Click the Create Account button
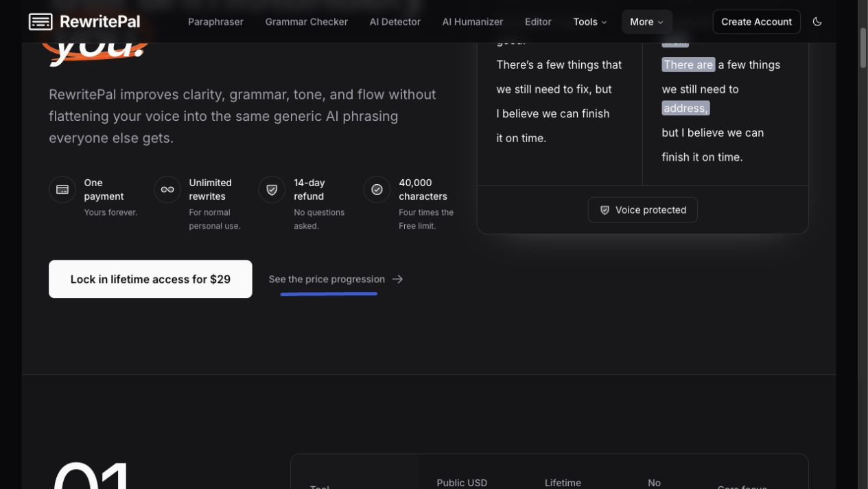Image resolution: width=868 pixels, height=489 pixels. tap(756, 22)
